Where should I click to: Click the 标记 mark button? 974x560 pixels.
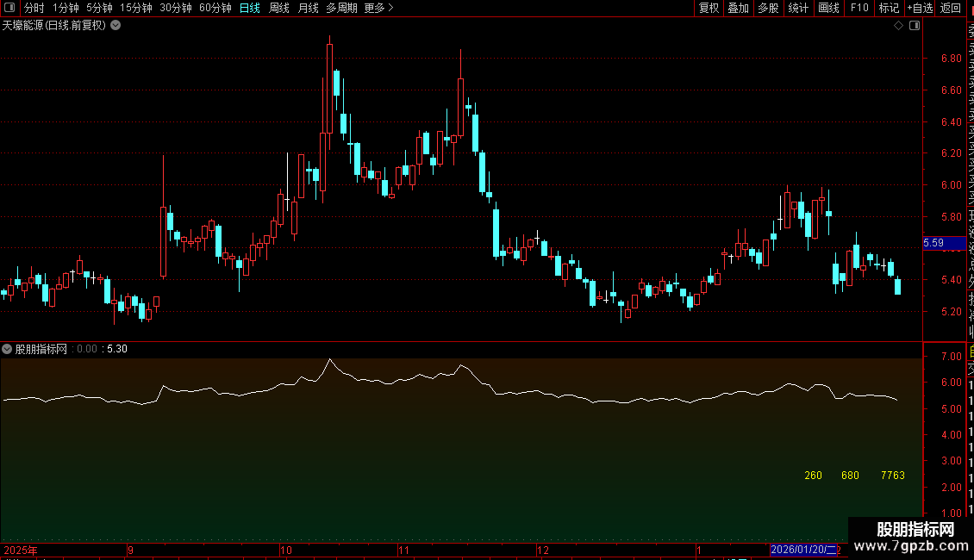click(x=889, y=8)
